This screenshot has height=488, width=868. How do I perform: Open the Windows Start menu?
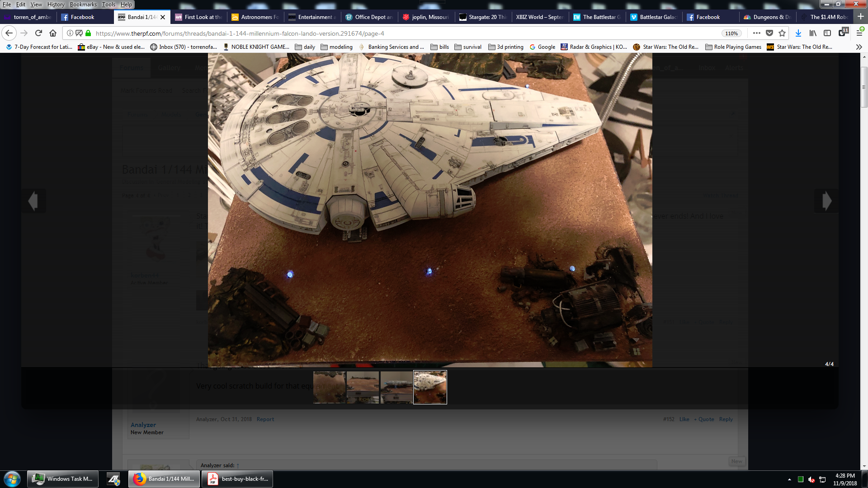point(12,479)
